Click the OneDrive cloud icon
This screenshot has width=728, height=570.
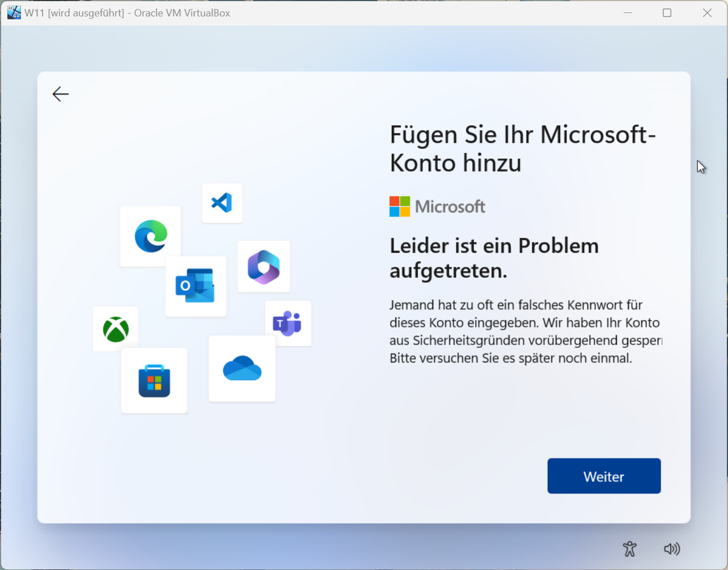pos(242,368)
